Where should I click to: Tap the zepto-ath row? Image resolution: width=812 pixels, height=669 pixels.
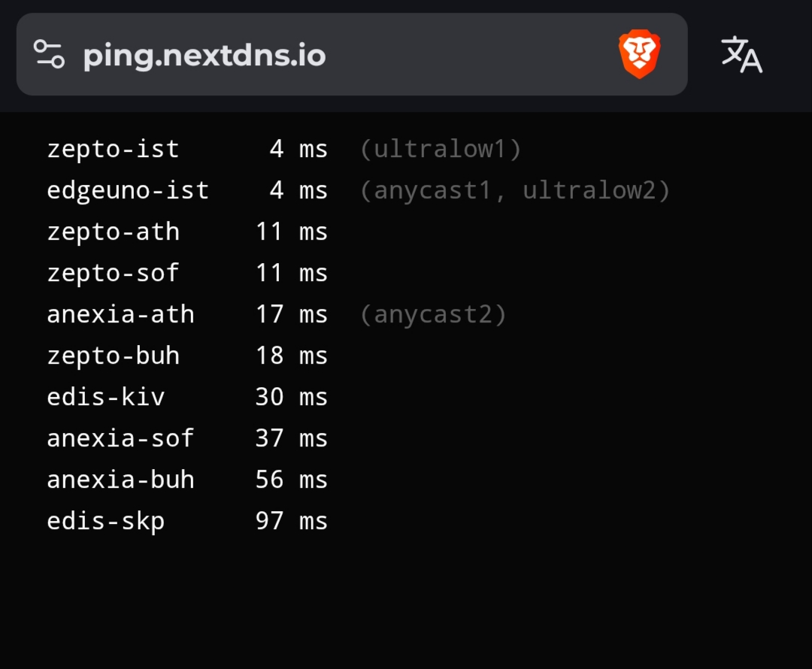[x=187, y=232]
